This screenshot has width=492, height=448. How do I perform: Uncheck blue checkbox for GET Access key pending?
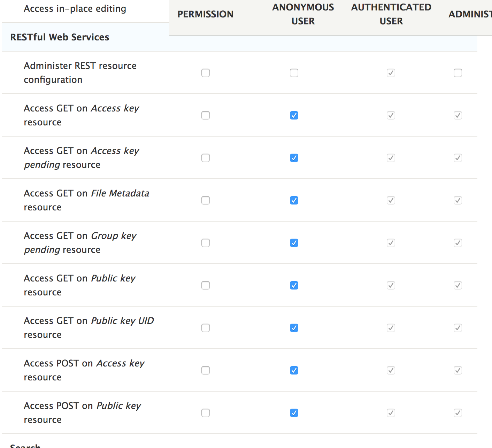click(x=294, y=158)
